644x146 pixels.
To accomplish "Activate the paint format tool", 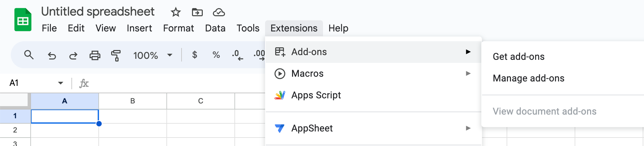I will 116,55.
